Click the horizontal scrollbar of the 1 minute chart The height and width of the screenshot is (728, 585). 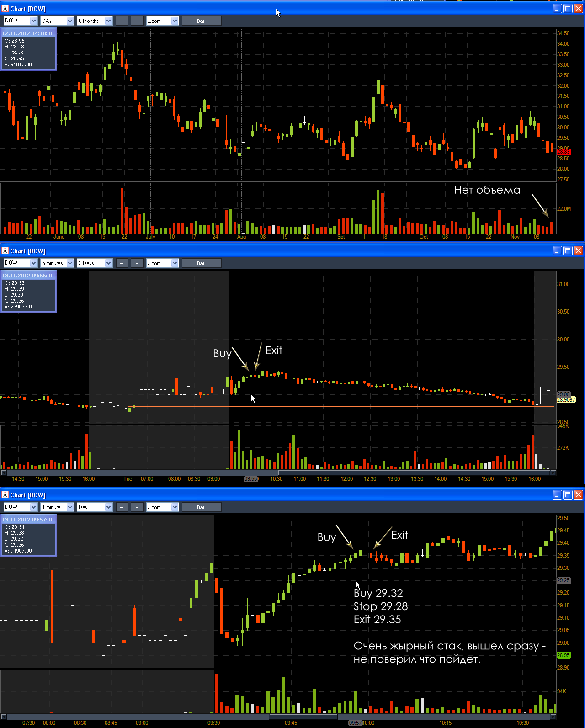[278, 716]
